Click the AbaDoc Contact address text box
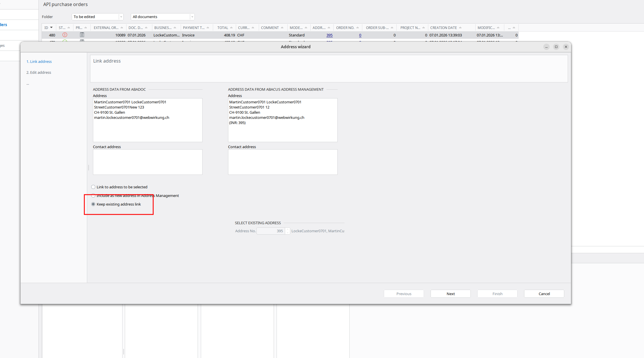Screen dimensions: 644x358 pyautogui.click(x=147, y=162)
